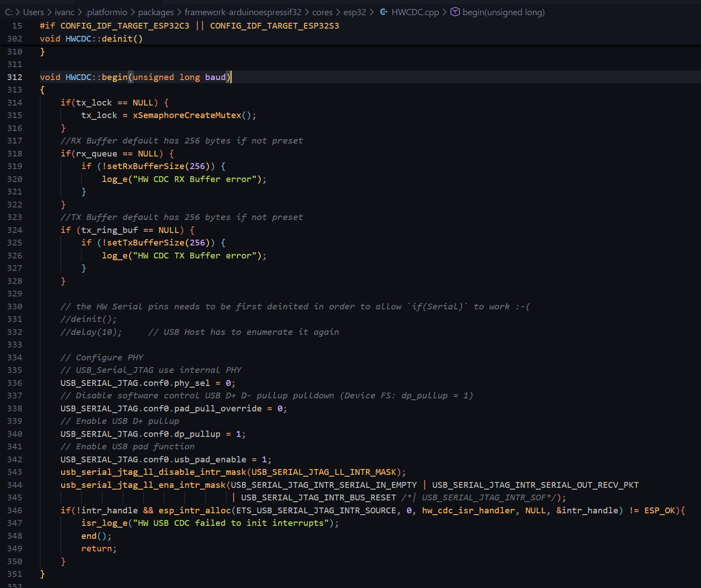Select line number 312 in the gutter
The height and width of the screenshot is (588, 701).
coord(15,77)
